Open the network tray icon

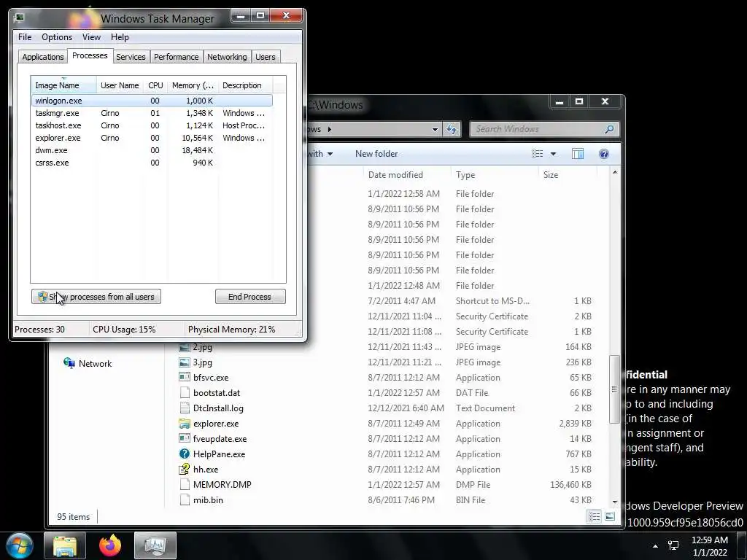[673, 545]
